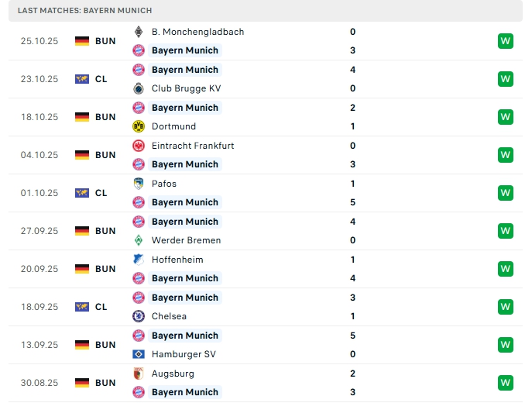532x403 pixels.
Task: Click the Pafos team logo
Action: [x=139, y=184]
